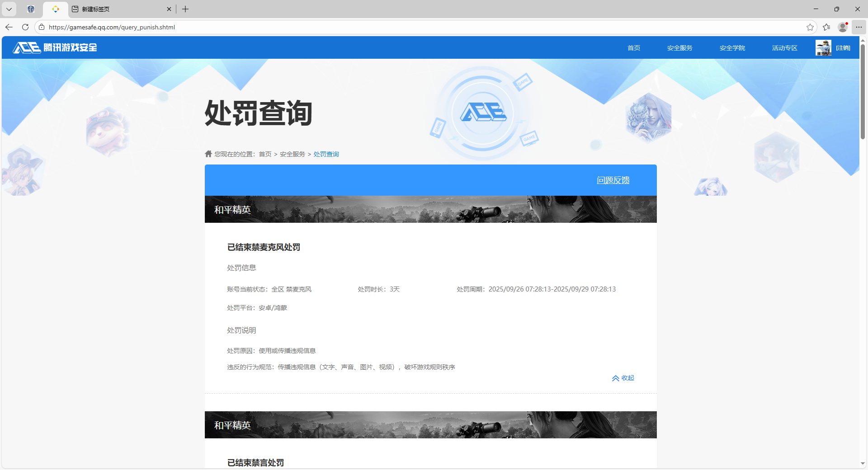The image size is (868, 470).
Task: Open the tab search chevron dropdown
Action: 9,9
